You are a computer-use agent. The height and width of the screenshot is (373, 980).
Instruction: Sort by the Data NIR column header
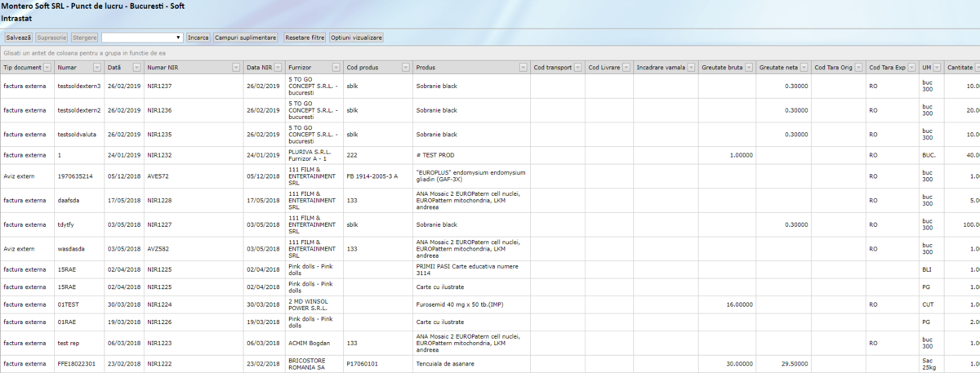coord(260,67)
